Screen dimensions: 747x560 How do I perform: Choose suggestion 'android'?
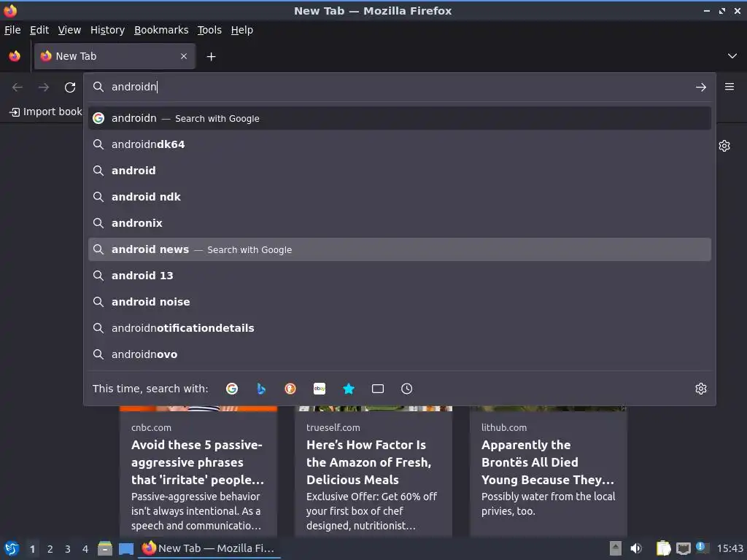click(x=399, y=171)
